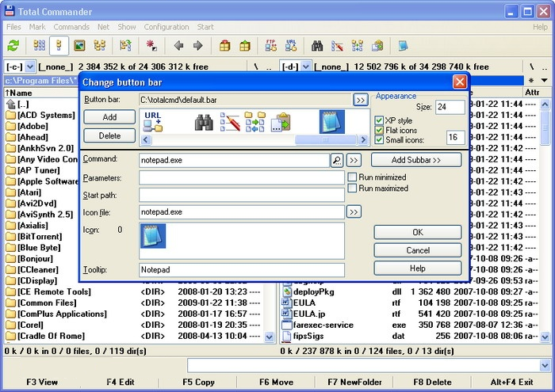This screenshot has width=555, height=392.
Task: Select the brief file view toolbar icon
Action: 40,46
